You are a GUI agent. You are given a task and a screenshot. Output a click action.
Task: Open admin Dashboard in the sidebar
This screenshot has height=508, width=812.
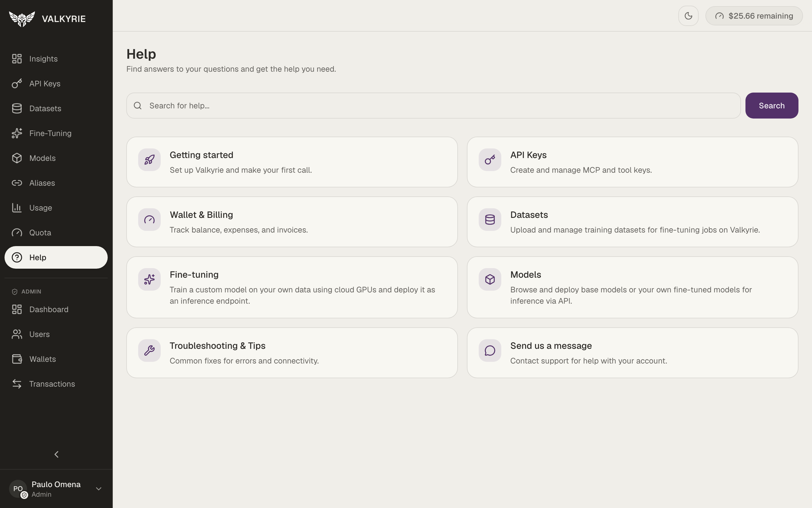click(56, 309)
